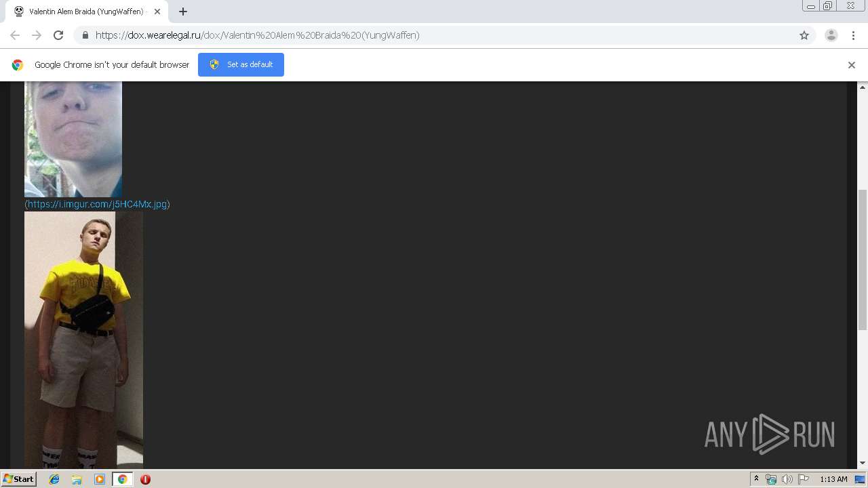Dismiss the default browser notification bar
Image resolution: width=868 pixels, height=488 pixels.
pyautogui.click(x=852, y=65)
